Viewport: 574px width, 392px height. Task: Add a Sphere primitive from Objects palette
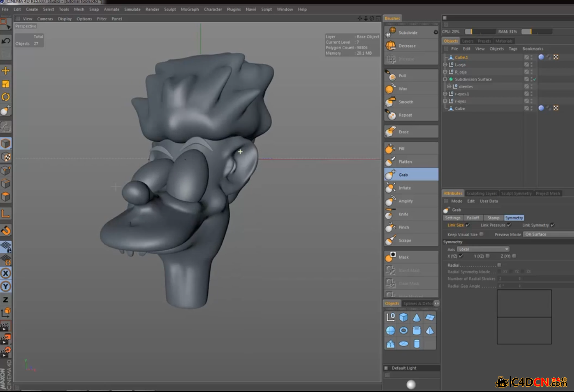click(390, 331)
